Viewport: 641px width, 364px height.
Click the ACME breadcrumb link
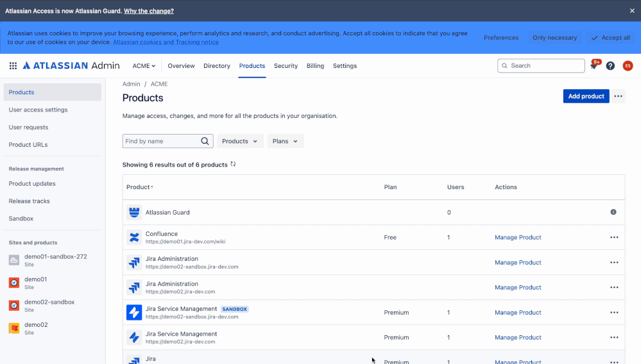point(159,84)
